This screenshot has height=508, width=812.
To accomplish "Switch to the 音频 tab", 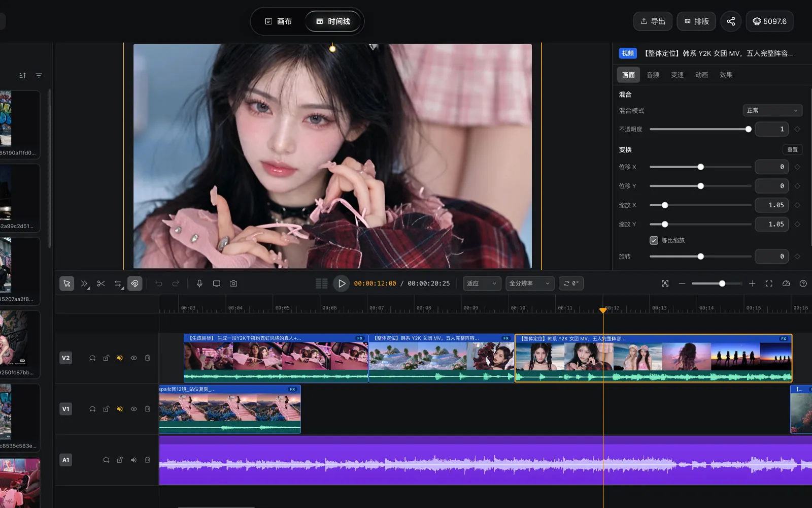I will point(653,75).
